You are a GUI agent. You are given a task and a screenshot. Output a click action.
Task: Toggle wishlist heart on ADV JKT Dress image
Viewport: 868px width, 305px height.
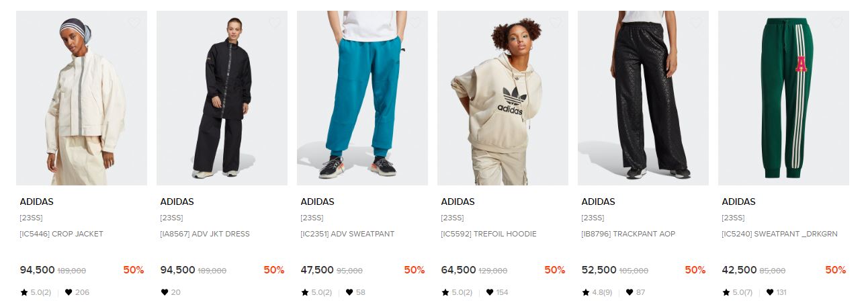(x=275, y=23)
